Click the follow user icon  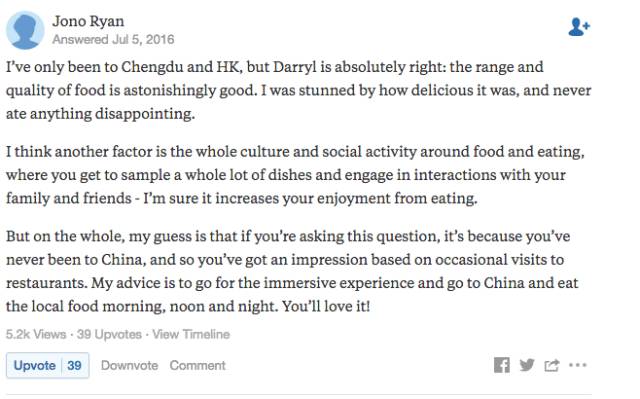click(579, 27)
